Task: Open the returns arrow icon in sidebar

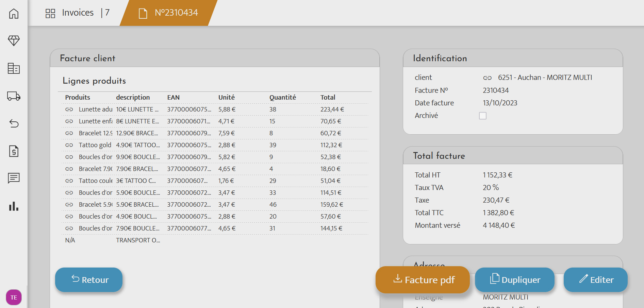Action: tap(14, 123)
